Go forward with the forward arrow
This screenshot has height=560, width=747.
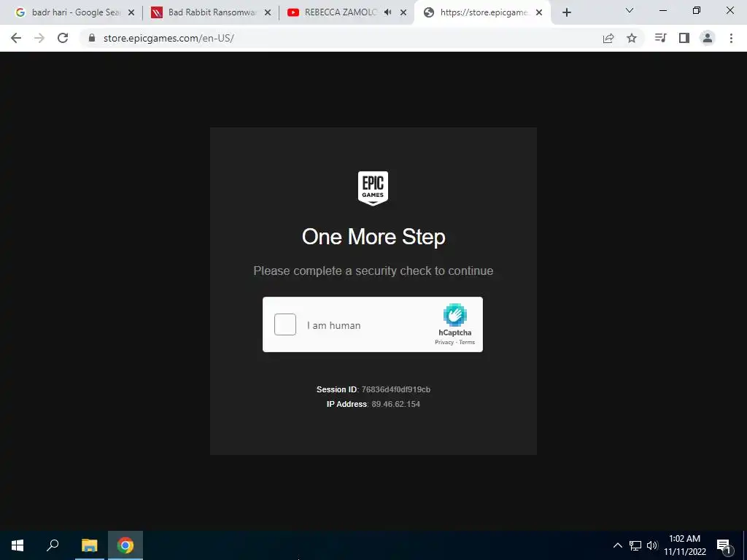pos(39,38)
